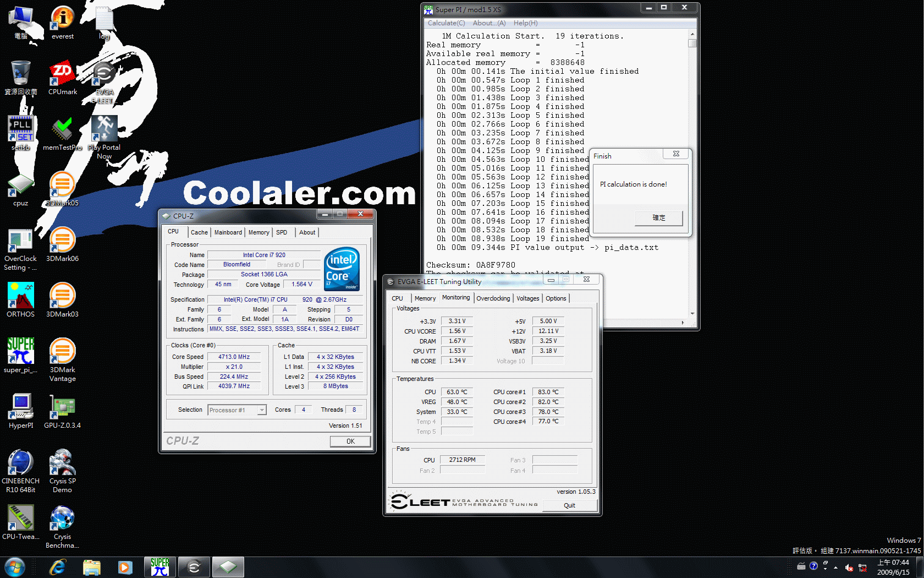Switch to CPU-Z taskbar button
The height and width of the screenshot is (578, 924).
[x=228, y=567]
